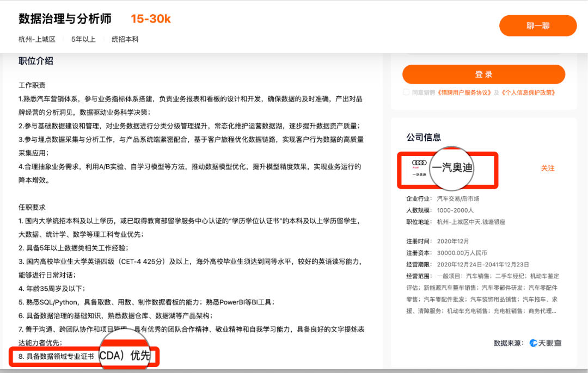Click the 关注 follow link
This screenshot has width=588, height=373.
(548, 168)
